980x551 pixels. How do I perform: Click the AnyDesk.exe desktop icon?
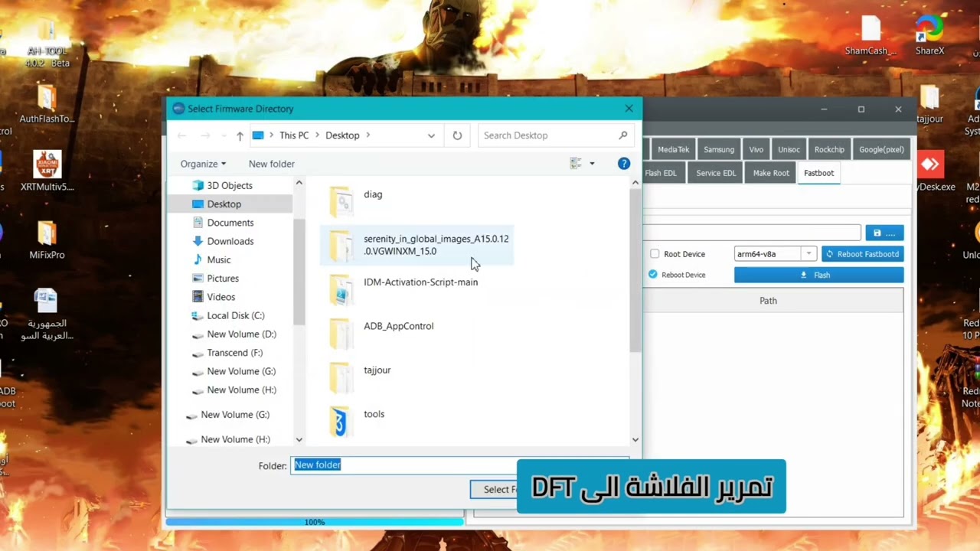[x=931, y=171]
